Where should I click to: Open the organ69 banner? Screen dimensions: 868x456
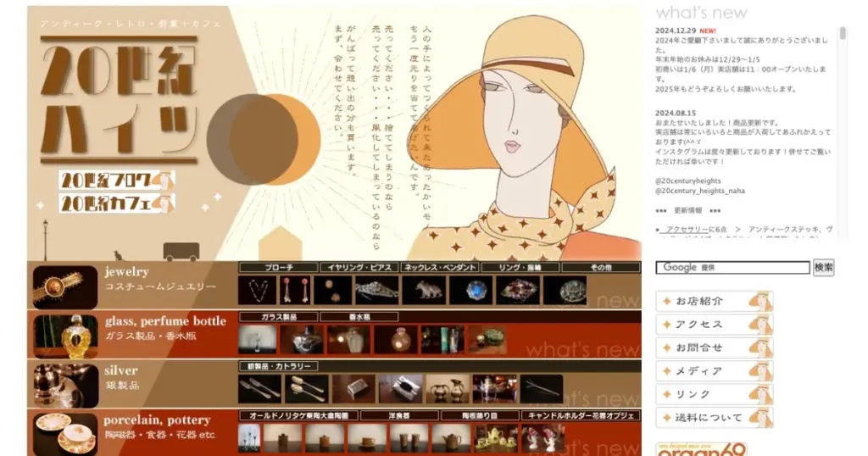click(701, 449)
